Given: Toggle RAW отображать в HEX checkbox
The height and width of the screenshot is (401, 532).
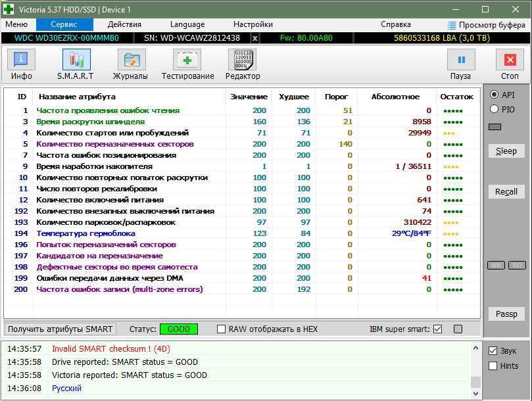Looking at the screenshot, I should (x=221, y=329).
